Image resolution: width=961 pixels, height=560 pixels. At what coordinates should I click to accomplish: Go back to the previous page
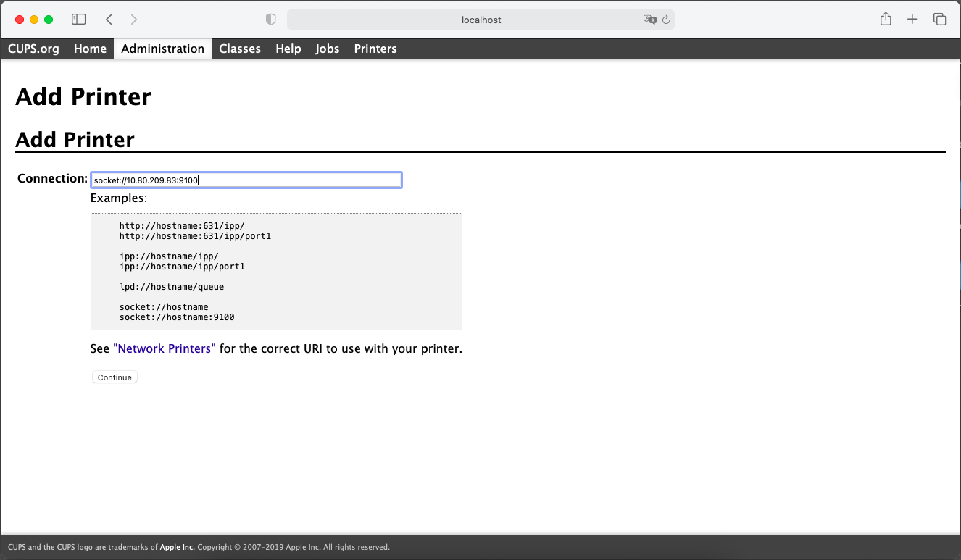[109, 20]
